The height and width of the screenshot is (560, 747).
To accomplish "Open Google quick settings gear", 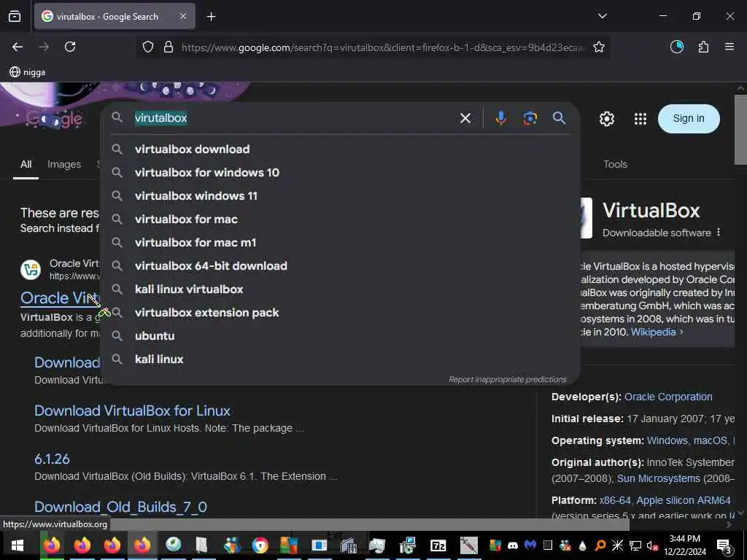I will point(606,119).
